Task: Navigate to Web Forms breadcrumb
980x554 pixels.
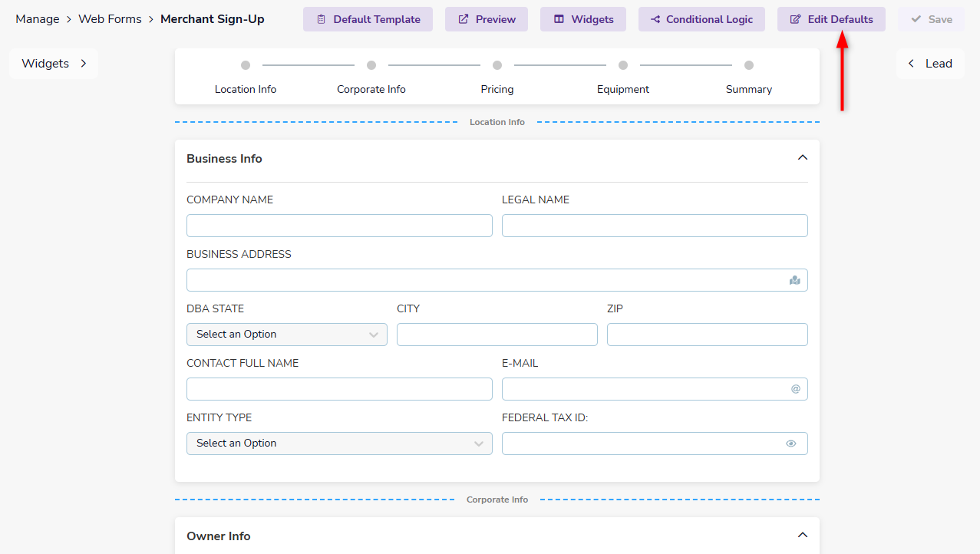Action: (110, 19)
